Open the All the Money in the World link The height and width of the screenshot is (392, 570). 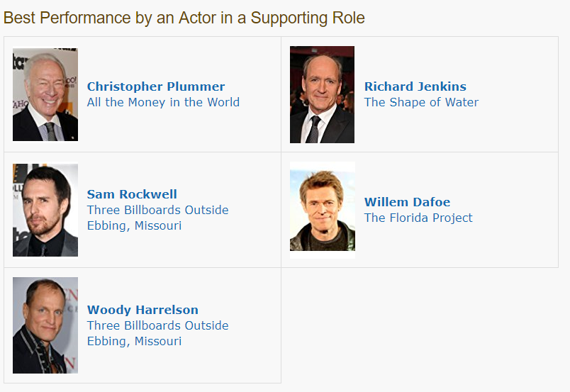coord(163,102)
